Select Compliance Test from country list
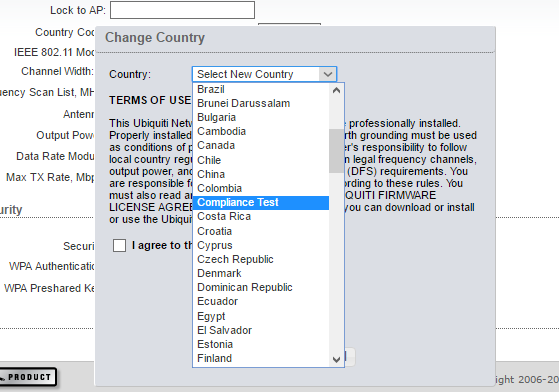Image resolution: width=559 pixels, height=392 pixels. pos(261,202)
